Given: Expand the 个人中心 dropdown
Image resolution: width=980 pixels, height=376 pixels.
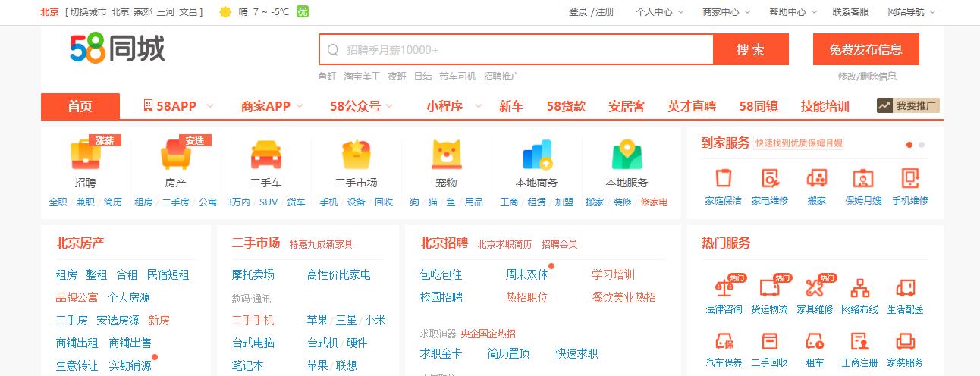Looking at the screenshot, I should point(659,12).
